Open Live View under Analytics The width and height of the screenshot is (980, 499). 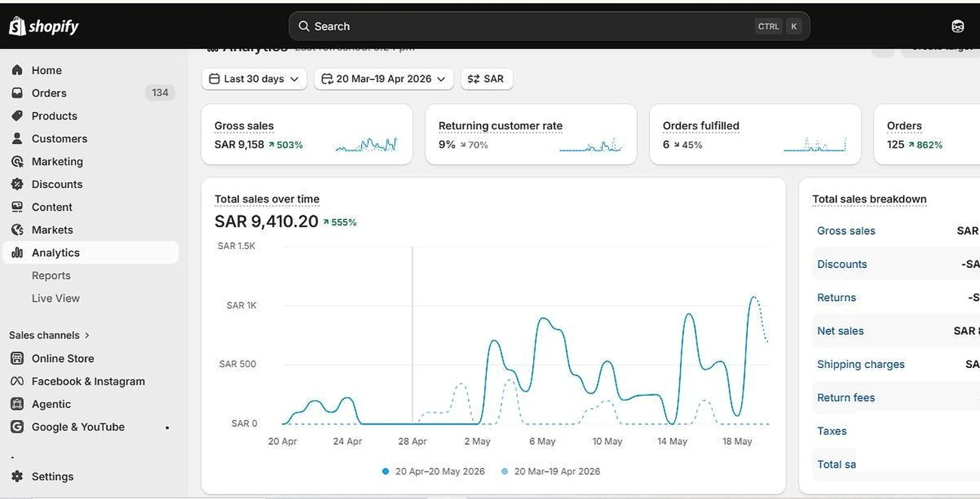coord(56,298)
